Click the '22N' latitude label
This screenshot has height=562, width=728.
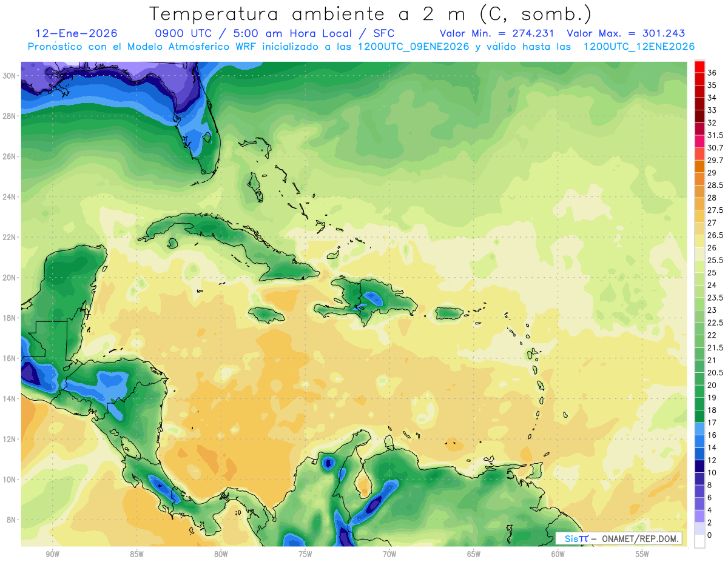click(x=10, y=237)
